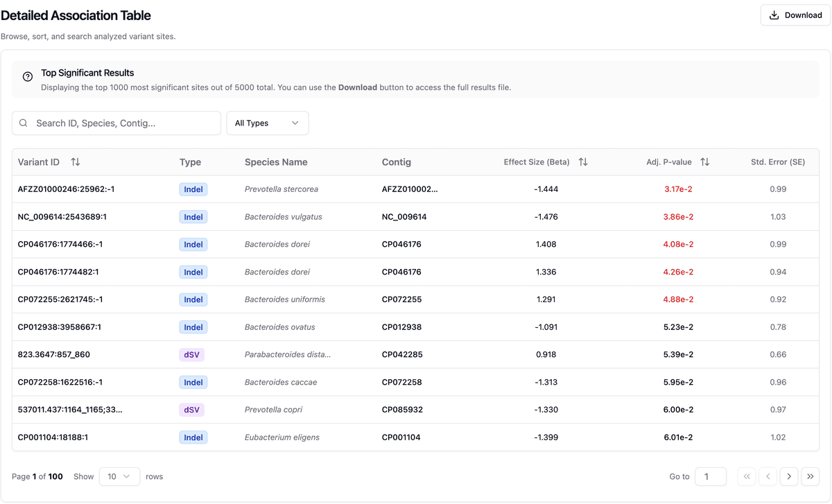The width and height of the screenshot is (832, 504).
Task: Click the Go to page number field
Action: (710, 476)
